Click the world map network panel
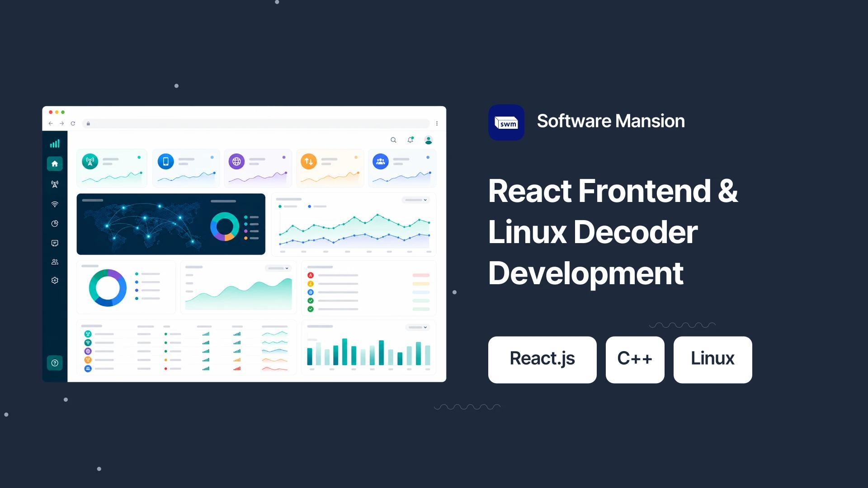868x488 pixels. [171, 224]
